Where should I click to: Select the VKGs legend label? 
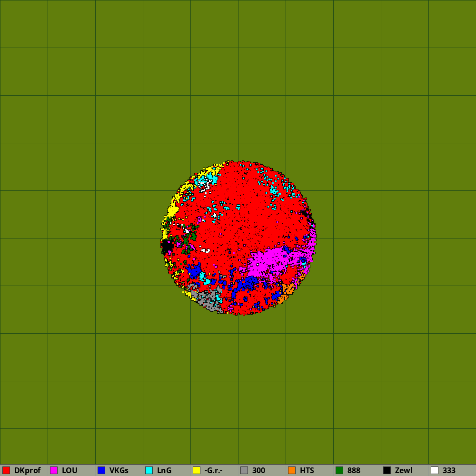point(119,471)
